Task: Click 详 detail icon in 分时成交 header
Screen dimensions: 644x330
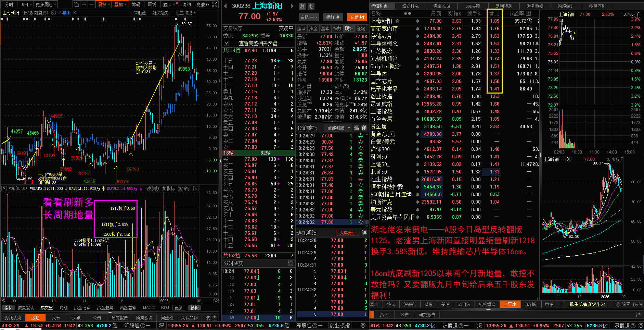Action: point(290,263)
